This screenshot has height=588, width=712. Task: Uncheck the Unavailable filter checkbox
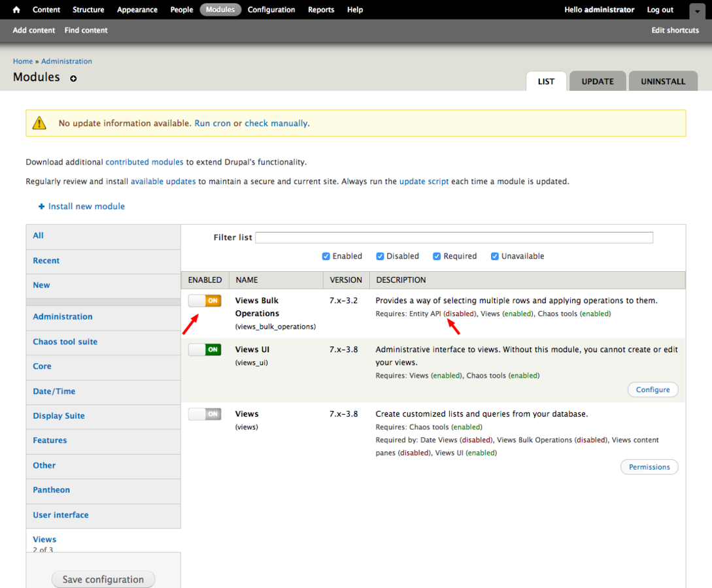coord(494,256)
